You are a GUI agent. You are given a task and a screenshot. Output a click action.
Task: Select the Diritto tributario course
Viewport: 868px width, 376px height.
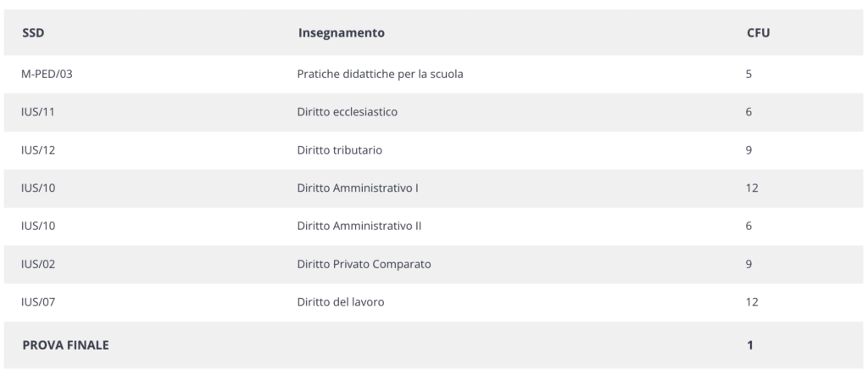click(339, 150)
